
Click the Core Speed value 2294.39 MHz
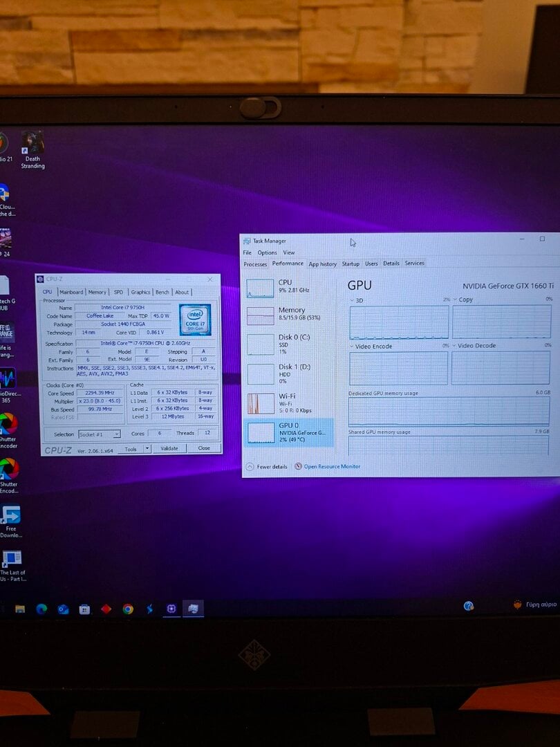[x=100, y=393]
